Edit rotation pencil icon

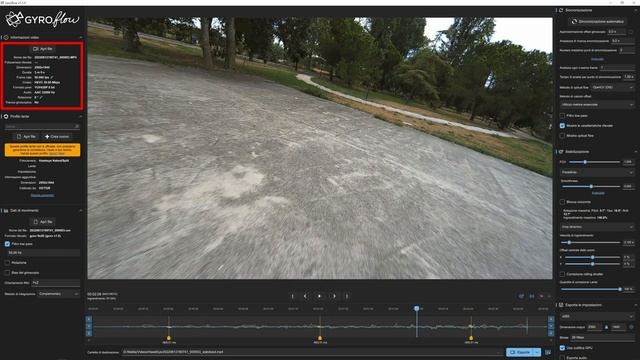41,98
